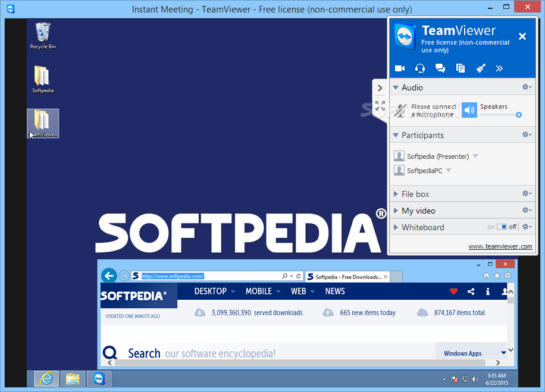Click the volume icon in system tray
The image size is (545, 392).
tap(475, 379)
